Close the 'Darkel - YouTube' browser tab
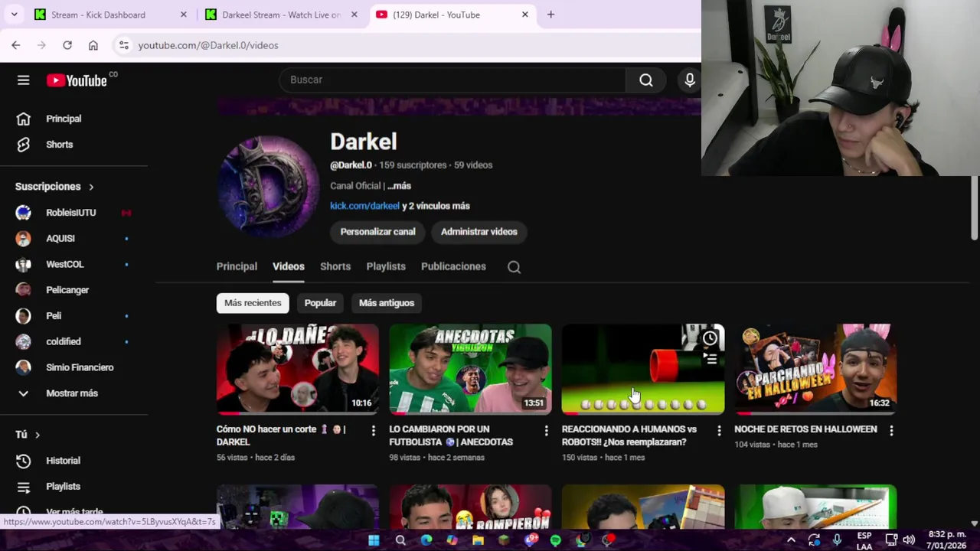The image size is (980, 551). tap(524, 15)
